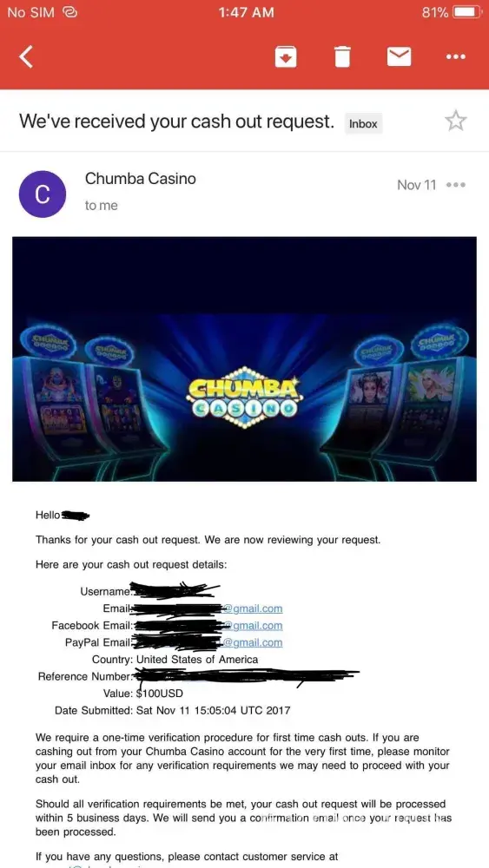Open the Facebook Email gmail.com link

coord(253,626)
